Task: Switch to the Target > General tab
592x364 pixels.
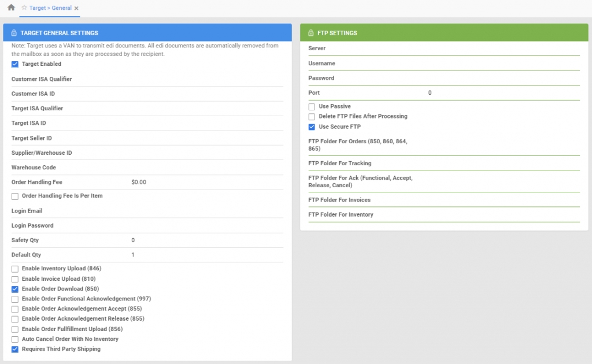Action: [49, 8]
